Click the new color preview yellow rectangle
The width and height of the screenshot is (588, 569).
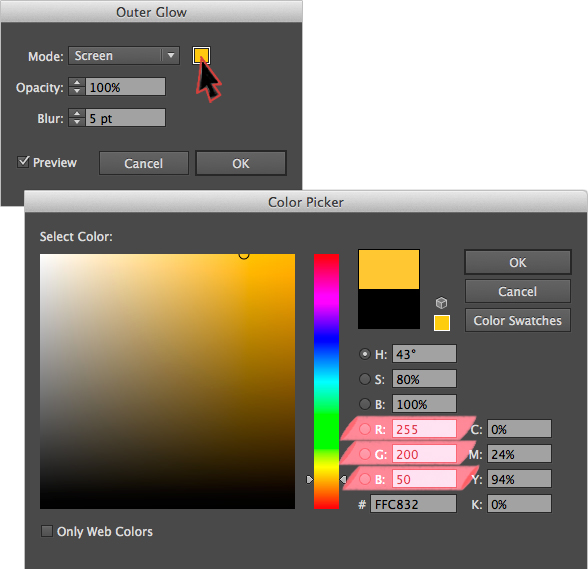(x=389, y=270)
